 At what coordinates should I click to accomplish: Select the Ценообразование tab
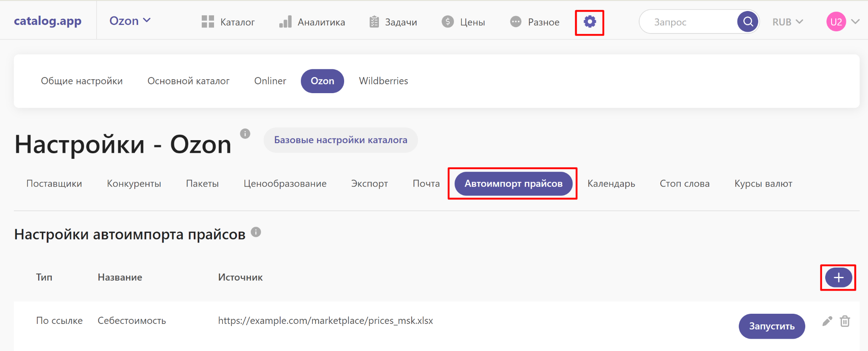coord(285,184)
